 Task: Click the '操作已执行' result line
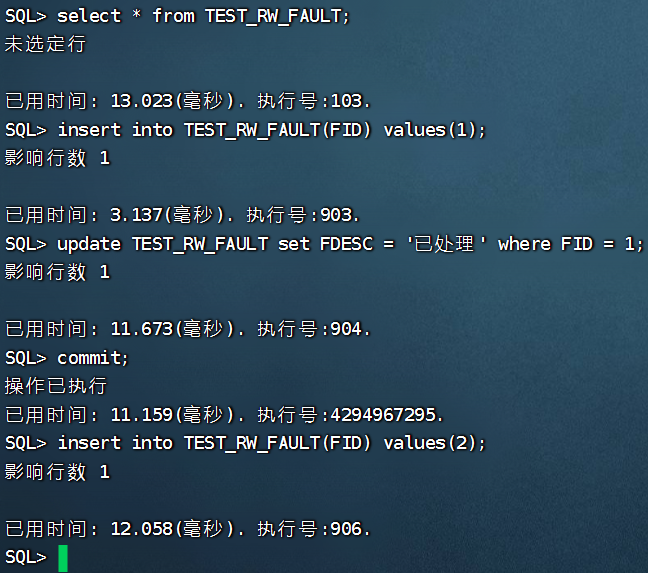point(56,386)
